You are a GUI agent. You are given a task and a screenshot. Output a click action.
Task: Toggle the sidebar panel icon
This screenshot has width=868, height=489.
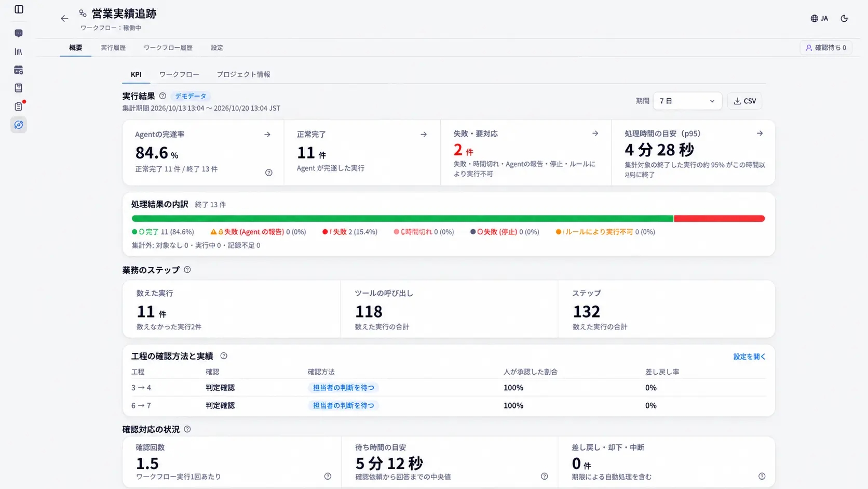coord(19,9)
